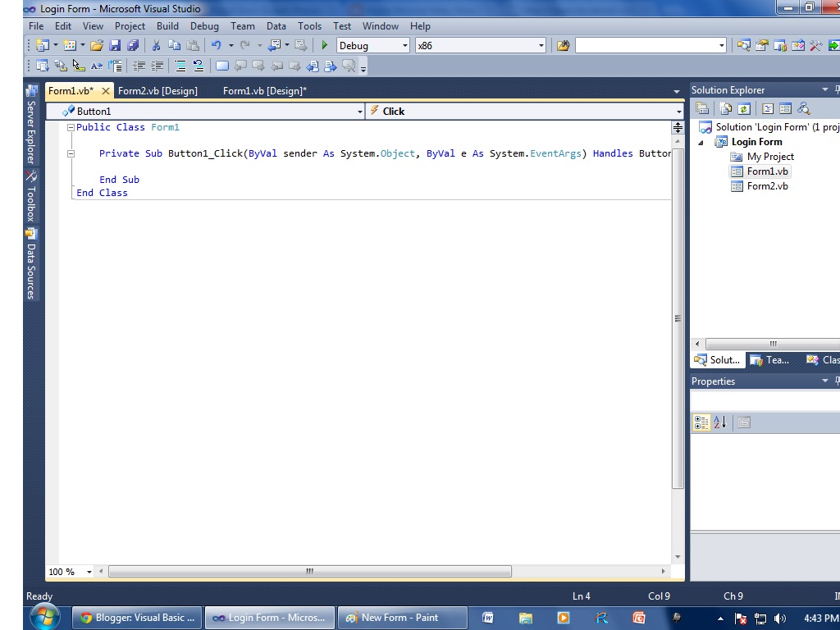The height and width of the screenshot is (630, 840).
Task: Click Toolbox hammer and wrench toolbar icon
Action: tap(816, 46)
